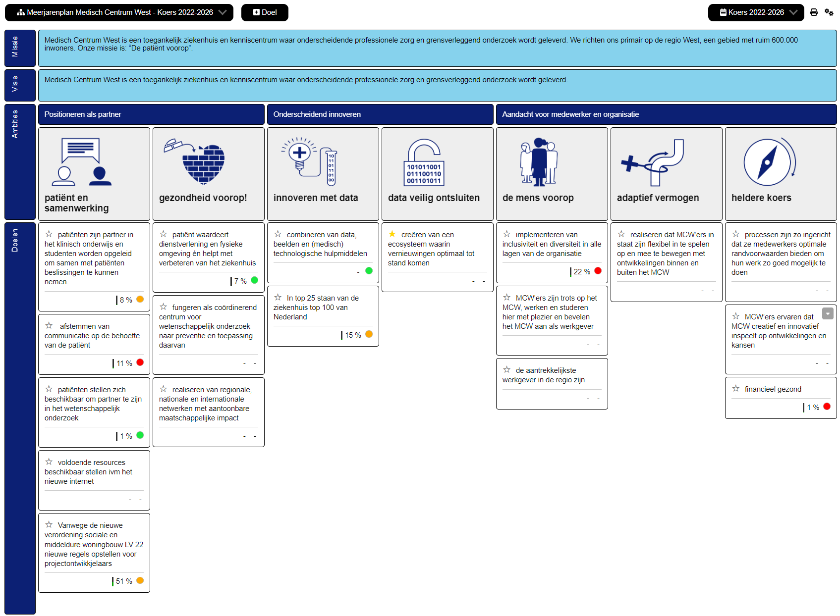Click the Doel add button
Screen dimensions: 840x616
click(265, 12)
